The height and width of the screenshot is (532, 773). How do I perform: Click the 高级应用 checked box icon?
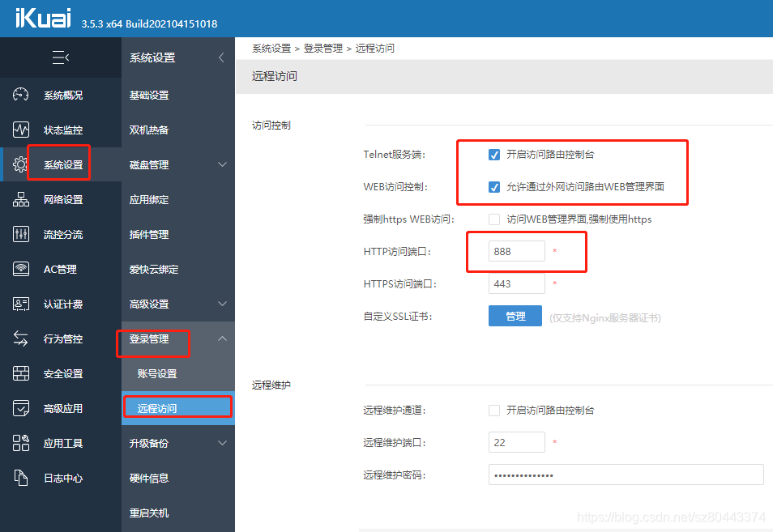pos(21,408)
